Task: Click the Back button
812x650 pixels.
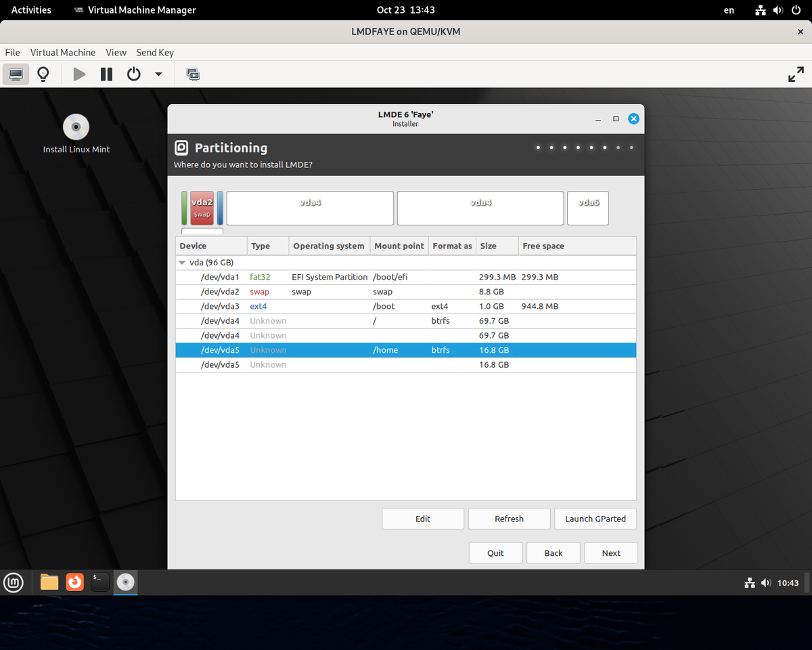Action: pos(554,553)
